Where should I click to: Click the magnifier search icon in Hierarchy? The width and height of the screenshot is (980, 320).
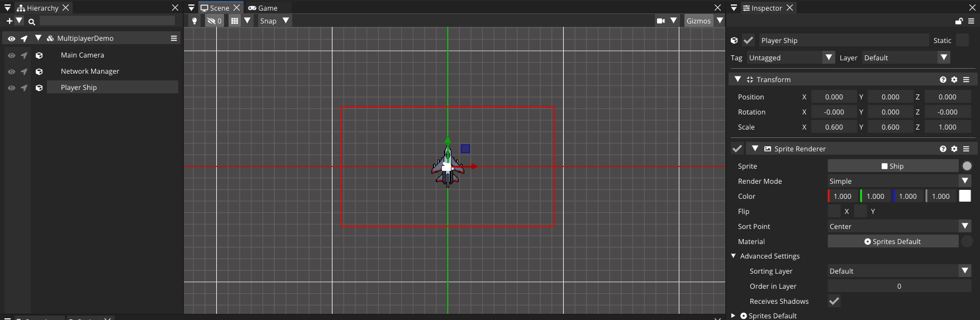(x=32, y=22)
